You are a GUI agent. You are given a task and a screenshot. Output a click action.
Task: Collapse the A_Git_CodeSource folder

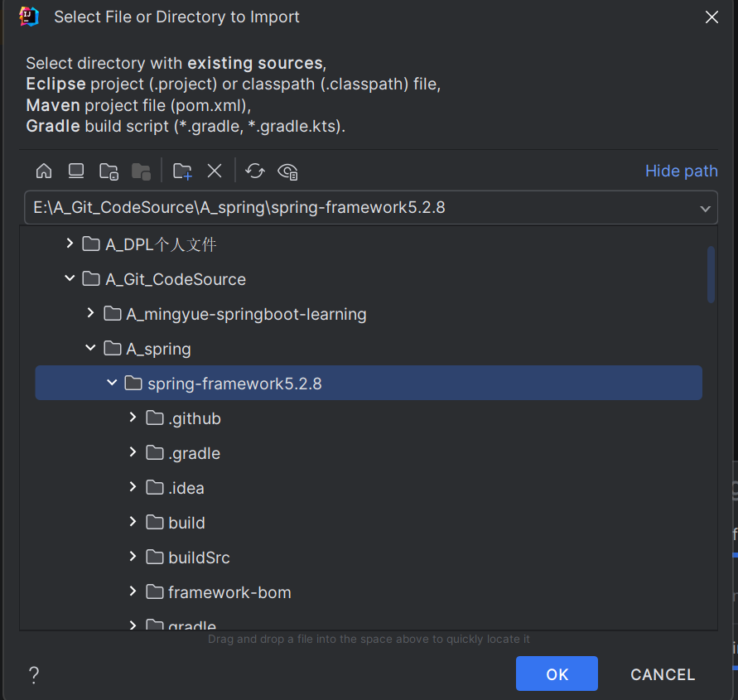pyautogui.click(x=70, y=278)
